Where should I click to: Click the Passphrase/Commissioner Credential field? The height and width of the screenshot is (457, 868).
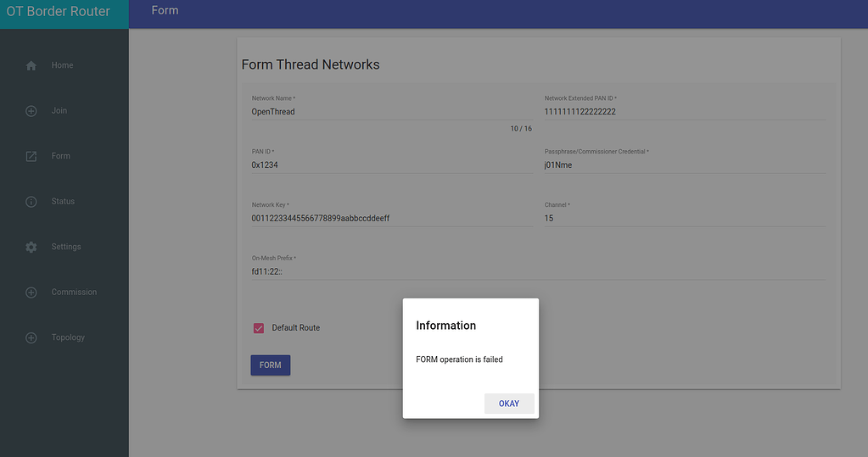(685, 164)
